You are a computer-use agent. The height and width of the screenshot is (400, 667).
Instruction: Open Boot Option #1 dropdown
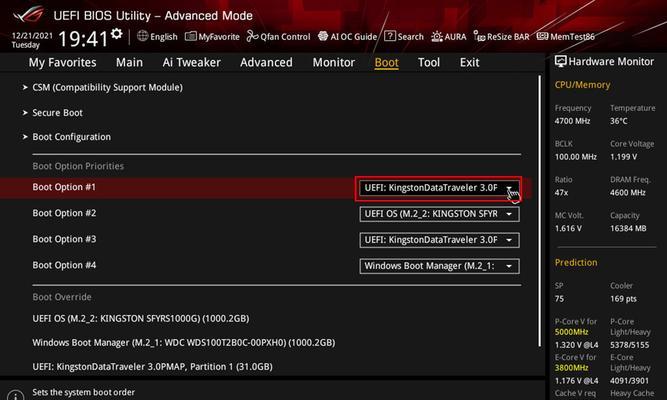[439, 188]
